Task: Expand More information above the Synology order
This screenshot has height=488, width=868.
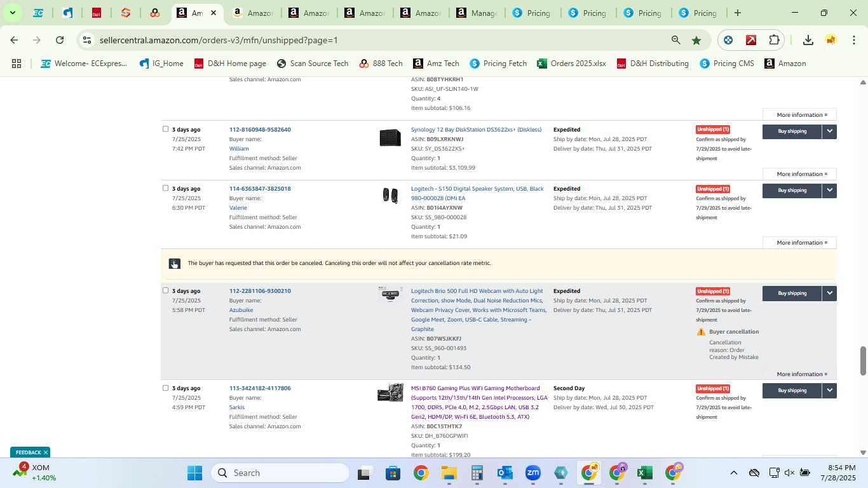Action: pos(802,115)
